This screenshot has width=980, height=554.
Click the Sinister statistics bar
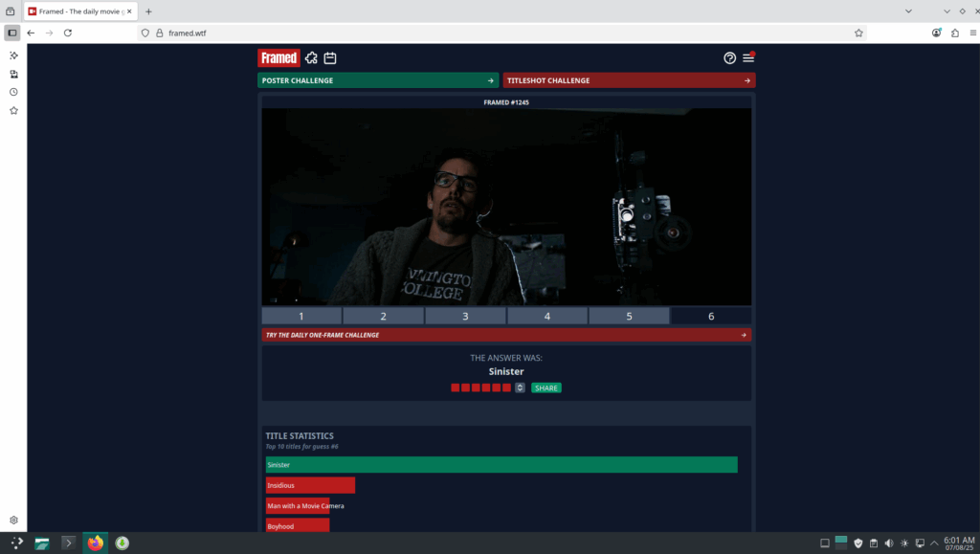[501, 465]
